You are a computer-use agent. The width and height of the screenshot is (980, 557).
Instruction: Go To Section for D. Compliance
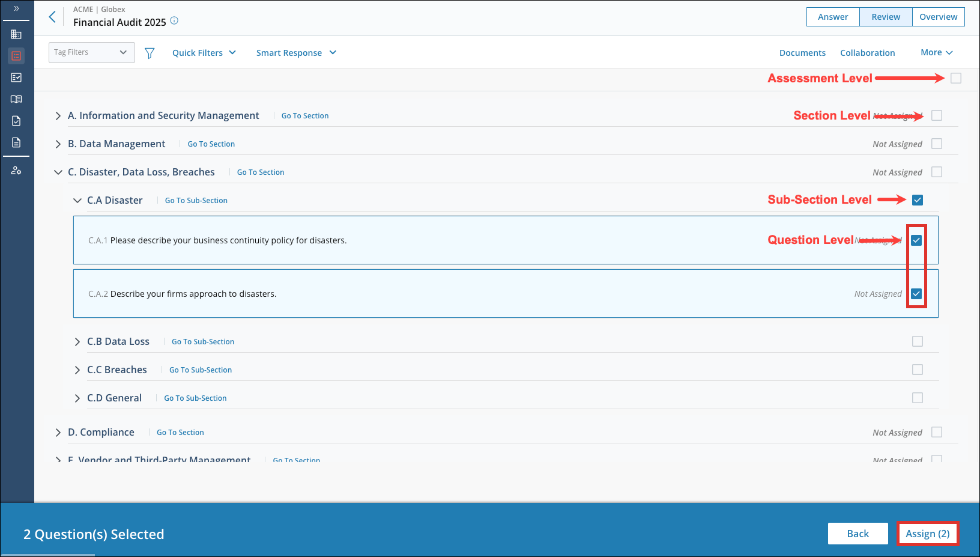click(x=180, y=433)
